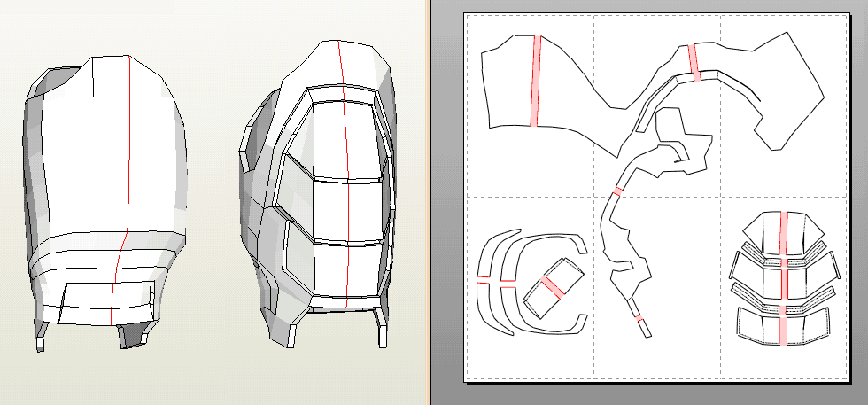Click the top abdominal panel on front 3D model

tap(347, 141)
